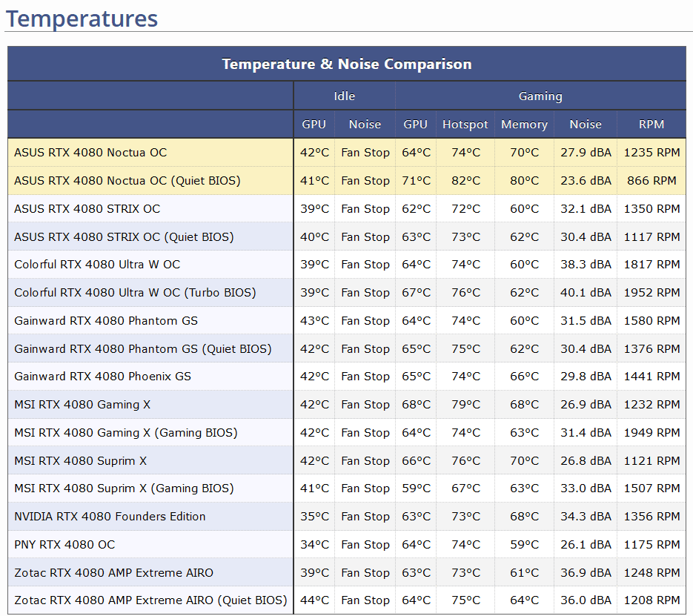Click the NVIDIA RTX 4080 Founders Edition row name
Viewport: 693px width, 616px height.
(110, 517)
